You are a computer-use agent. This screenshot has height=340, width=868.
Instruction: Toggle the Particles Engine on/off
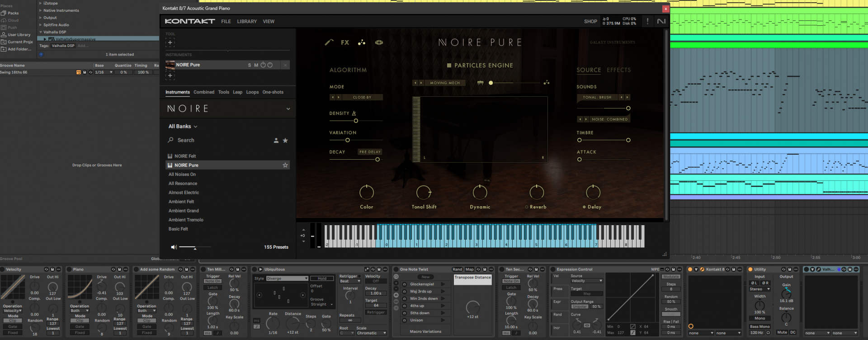(x=449, y=66)
